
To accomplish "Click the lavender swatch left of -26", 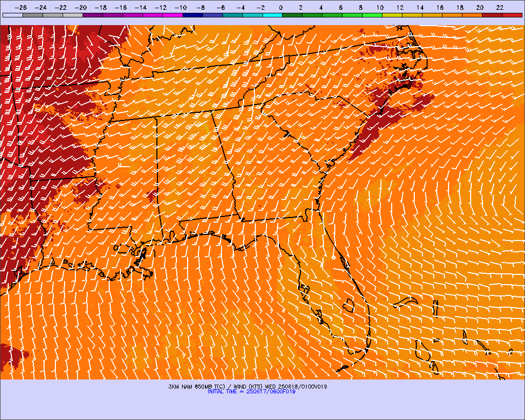I will point(13,15).
